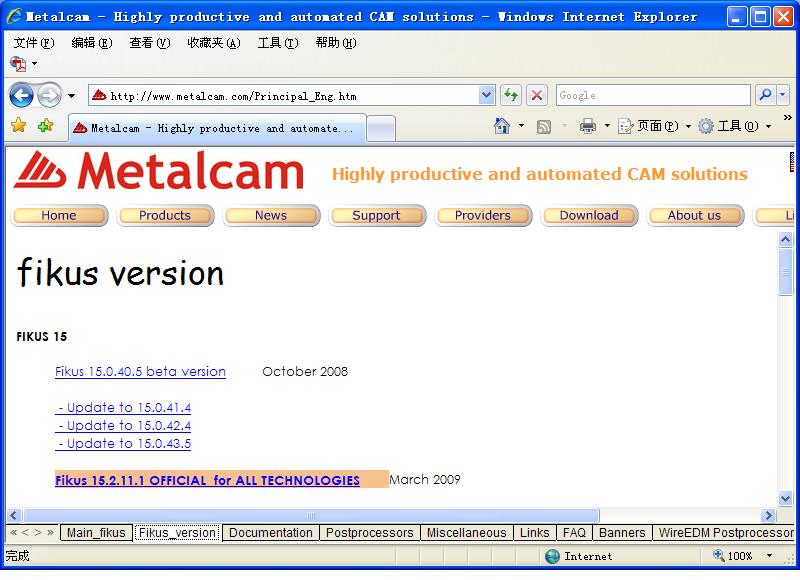Click the greyed Forward arrow button

pyautogui.click(x=49, y=95)
